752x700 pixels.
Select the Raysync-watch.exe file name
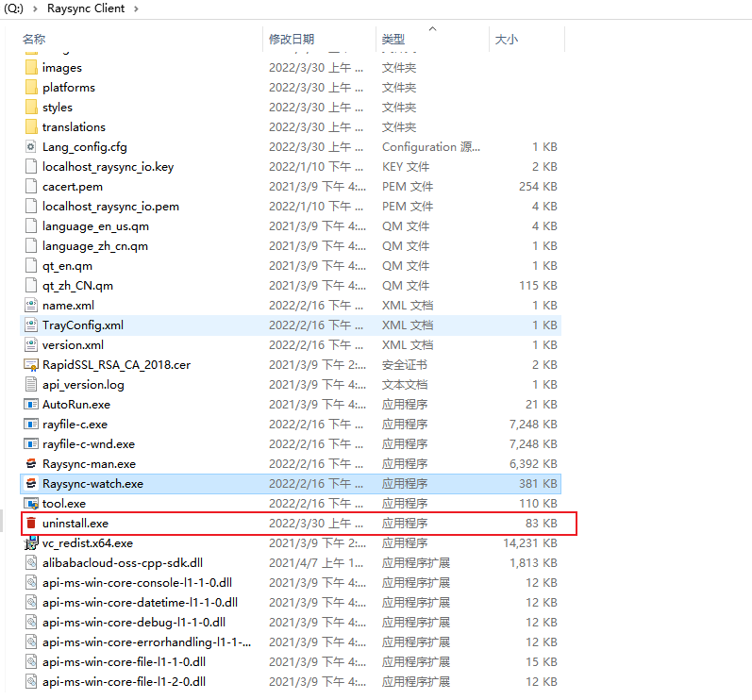pos(92,484)
